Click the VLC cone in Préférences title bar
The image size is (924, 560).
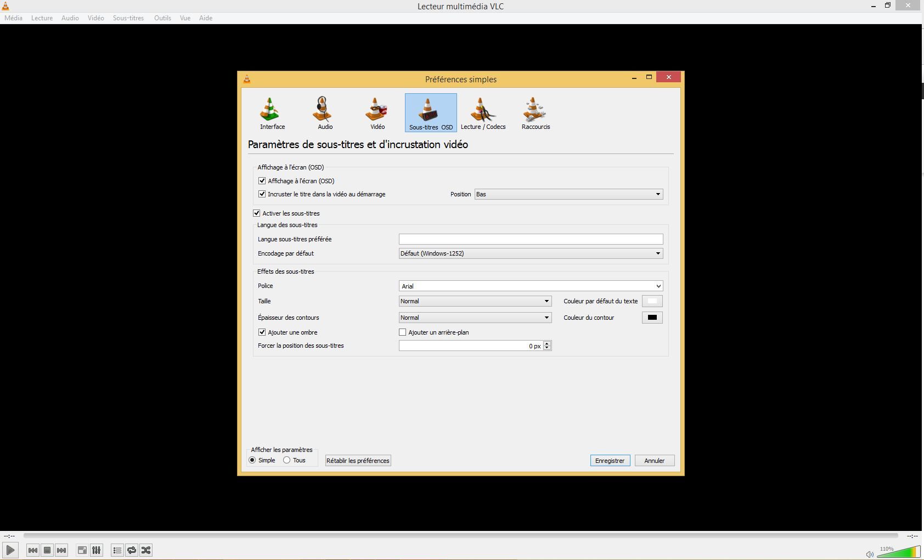(x=247, y=79)
